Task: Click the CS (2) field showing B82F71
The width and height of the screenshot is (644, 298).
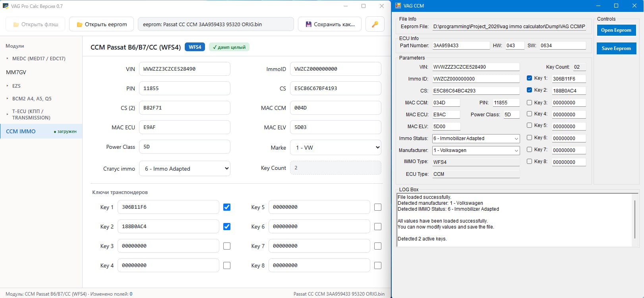Action: [184, 108]
